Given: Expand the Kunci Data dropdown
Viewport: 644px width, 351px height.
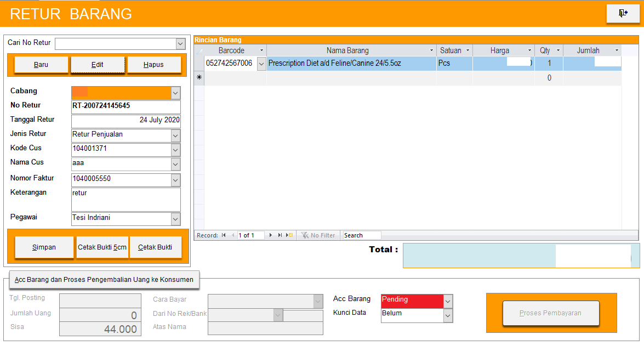Looking at the screenshot, I should coord(448,315).
